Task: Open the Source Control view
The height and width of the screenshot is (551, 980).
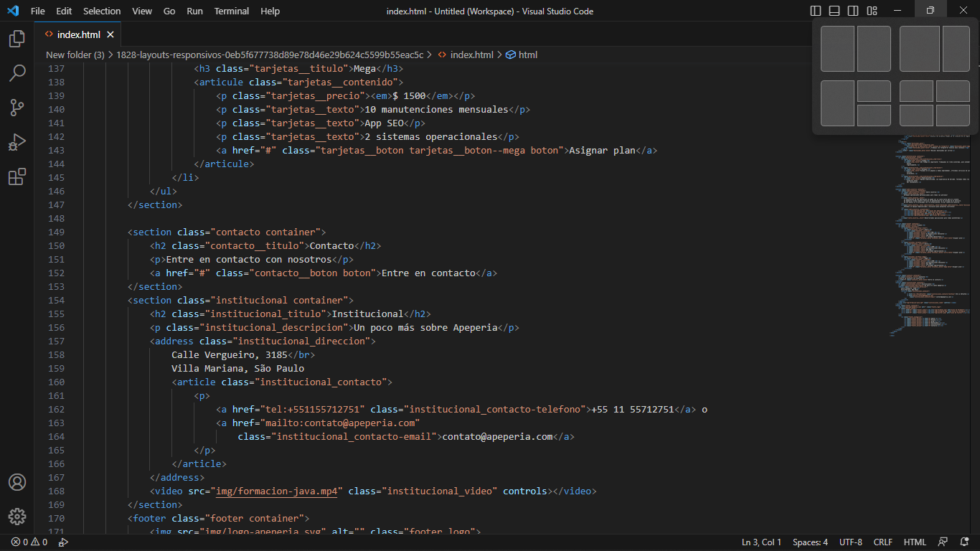Action: [x=17, y=108]
